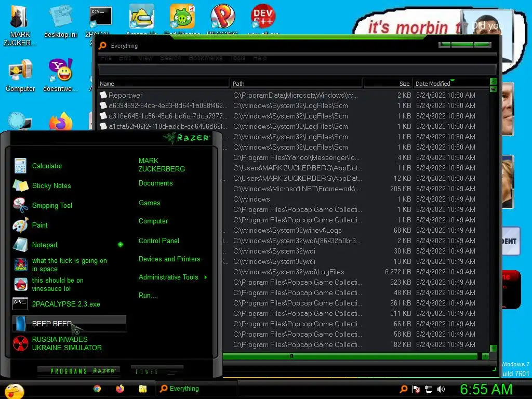This screenshot has width=532, height=399.
Task: Click the volume speaker tray icon
Action: [441, 389]
